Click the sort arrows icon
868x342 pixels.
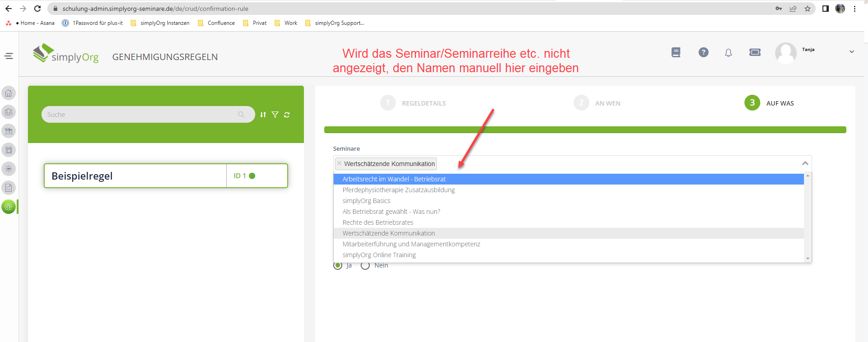(x=263, y=115)
